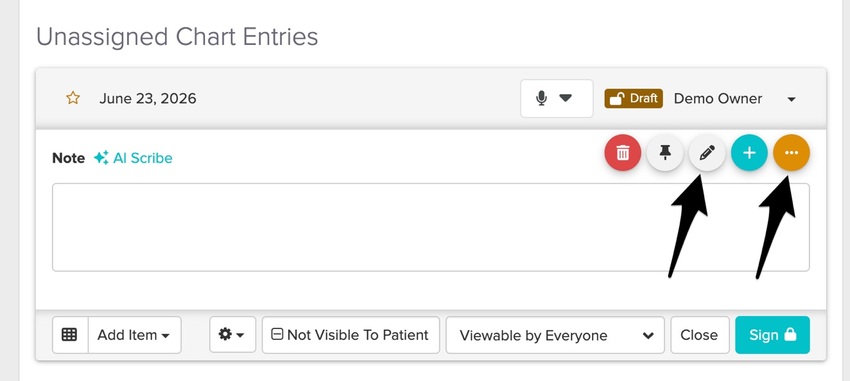The width and height of the screenshot is (850, 381).
Task: Expand the gear settings dropdown
Action: [233, 335]
